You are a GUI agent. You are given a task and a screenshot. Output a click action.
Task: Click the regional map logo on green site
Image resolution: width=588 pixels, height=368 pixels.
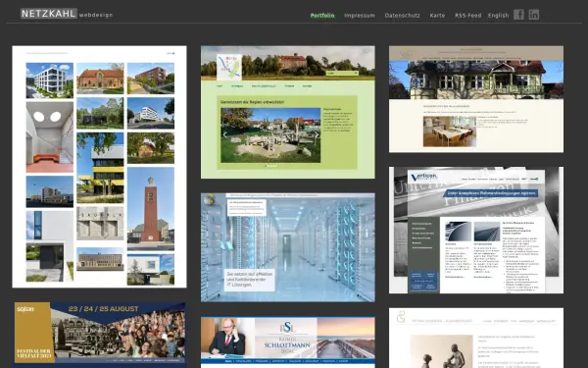click(x=229, y=67)
